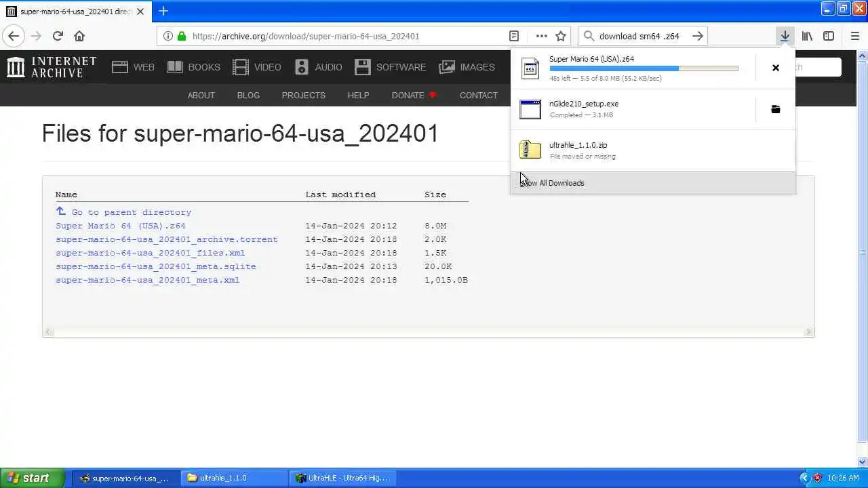This screenshot has width=868, height=488.
Task: Reload the current page
Action: click(x=58, y=36)
